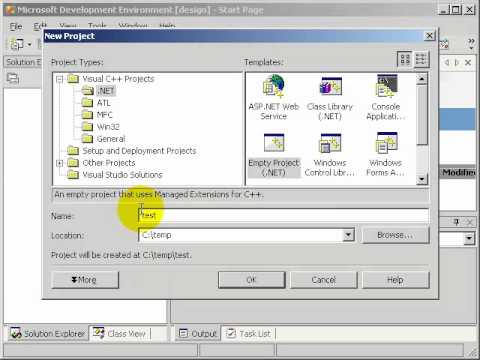Image resolution: width=480 pixels, height=360 pixels.
Task: Click the Visual C++ Projects folder icon
Action: 73,79
